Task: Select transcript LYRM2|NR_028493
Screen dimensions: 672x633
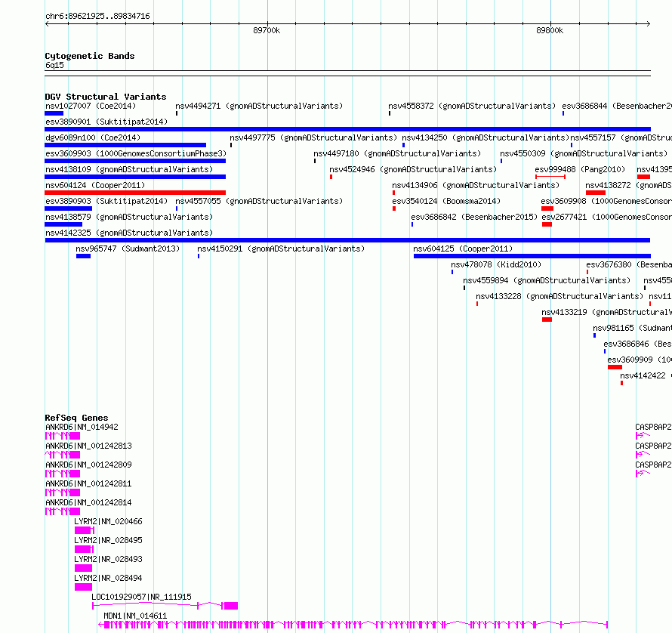Action: 108,559
